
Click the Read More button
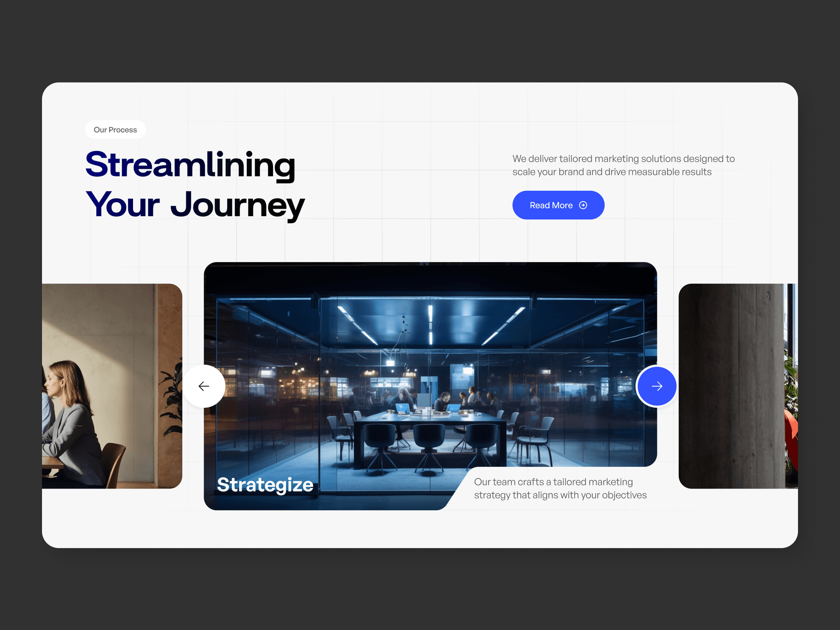(x=558, y=205)
